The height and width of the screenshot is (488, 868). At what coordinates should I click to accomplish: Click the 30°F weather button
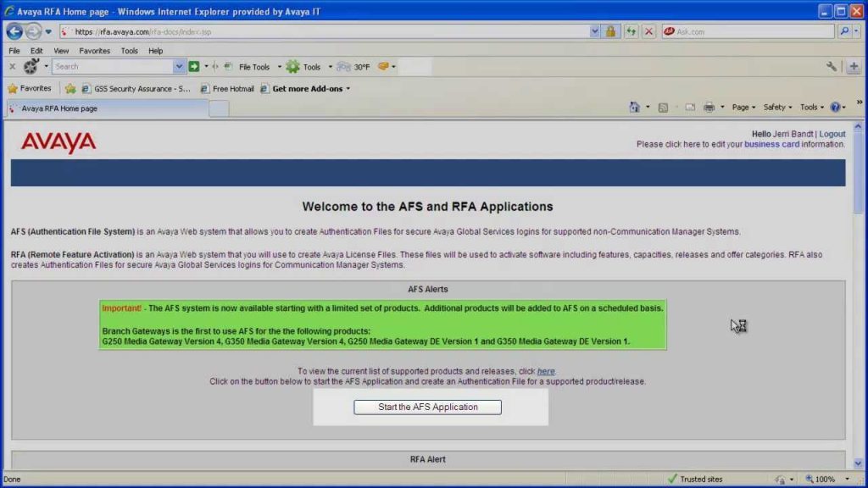click(353, 66)
